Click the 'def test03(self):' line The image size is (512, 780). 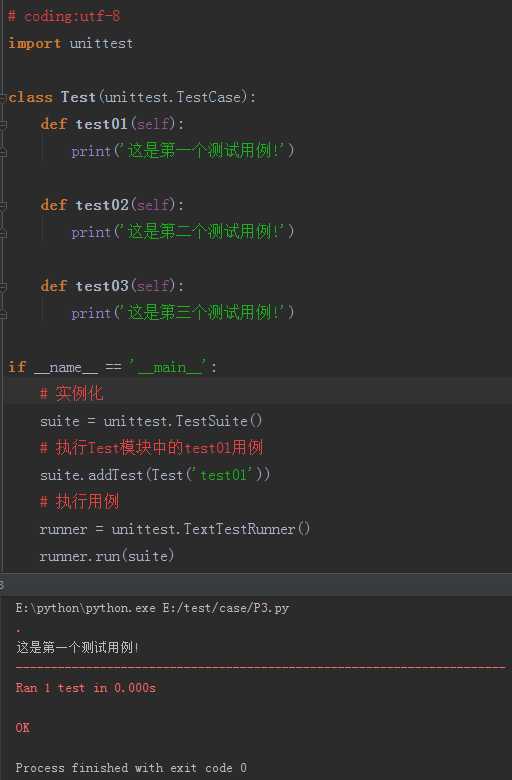pyautogui.click(x=112, y=286)
